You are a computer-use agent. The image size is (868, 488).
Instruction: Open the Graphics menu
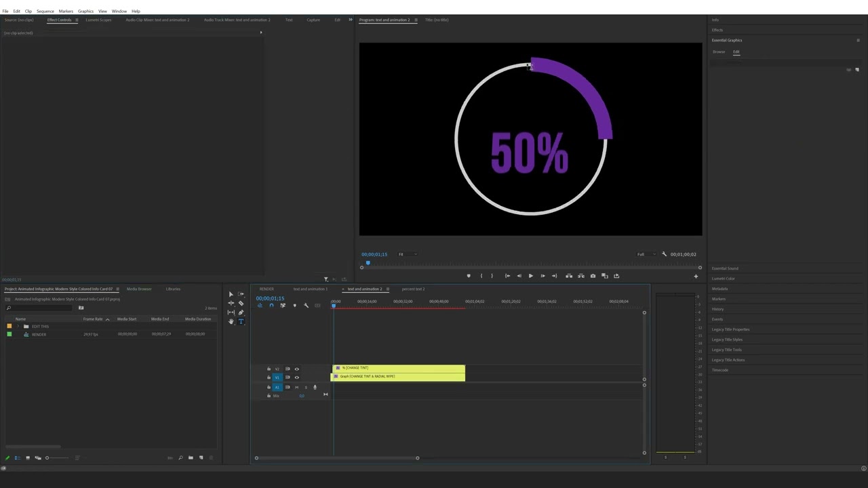[x=85, y=11]
